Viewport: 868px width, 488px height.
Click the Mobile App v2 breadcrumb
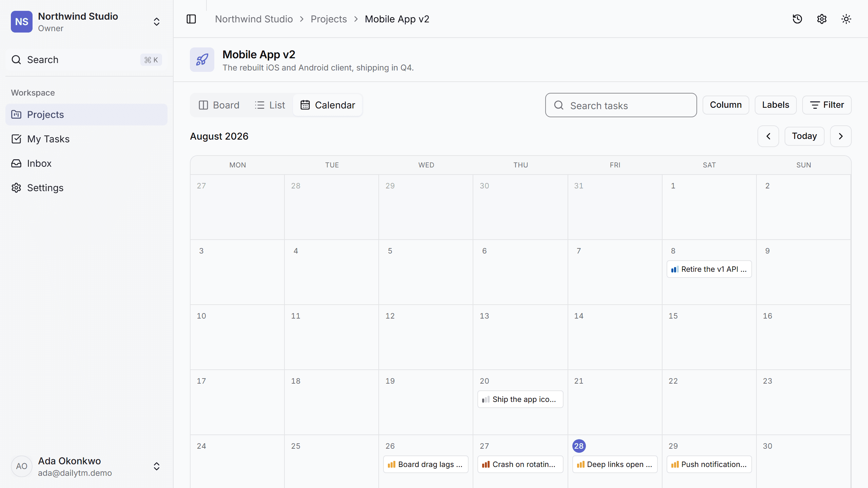coord(397,19)
